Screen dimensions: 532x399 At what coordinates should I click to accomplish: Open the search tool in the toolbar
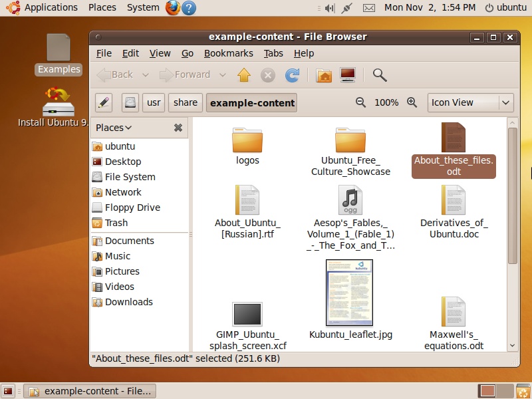click(x=379, y=75)
